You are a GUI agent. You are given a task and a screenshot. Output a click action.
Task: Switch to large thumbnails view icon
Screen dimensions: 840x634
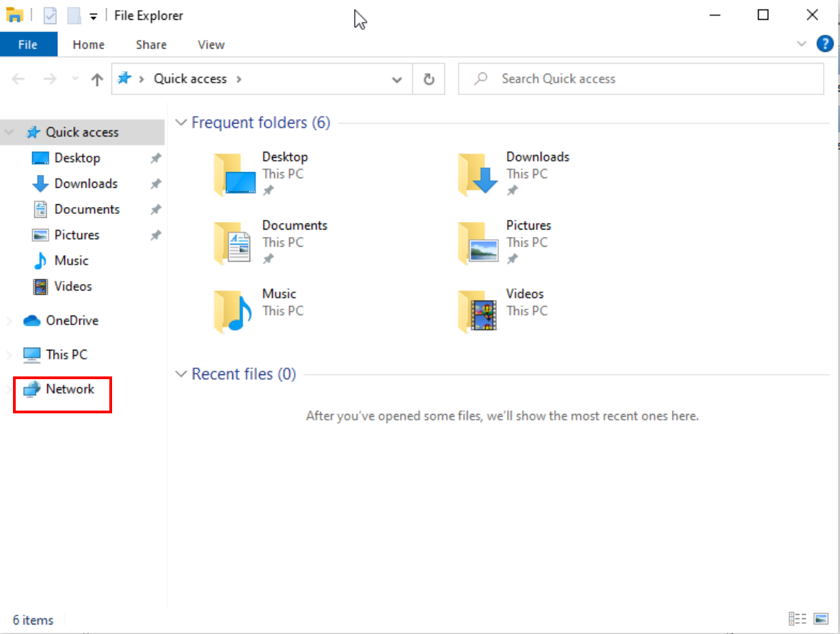pyautogui.click(x=822, y=619)
